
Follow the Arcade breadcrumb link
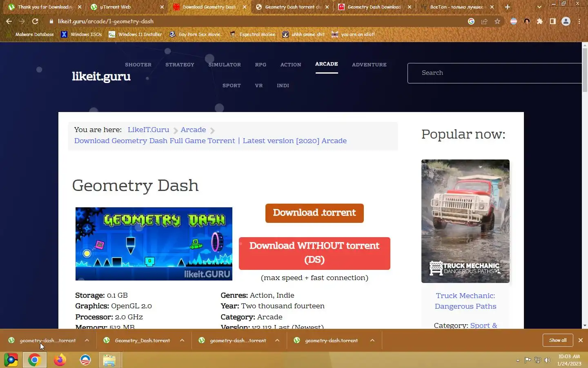pos(193,130)
